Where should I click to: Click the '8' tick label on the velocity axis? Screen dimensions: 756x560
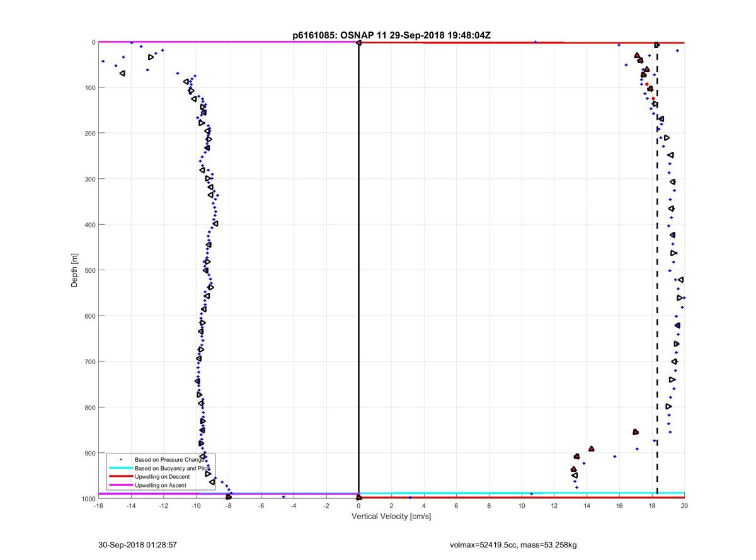pos(489,505)
